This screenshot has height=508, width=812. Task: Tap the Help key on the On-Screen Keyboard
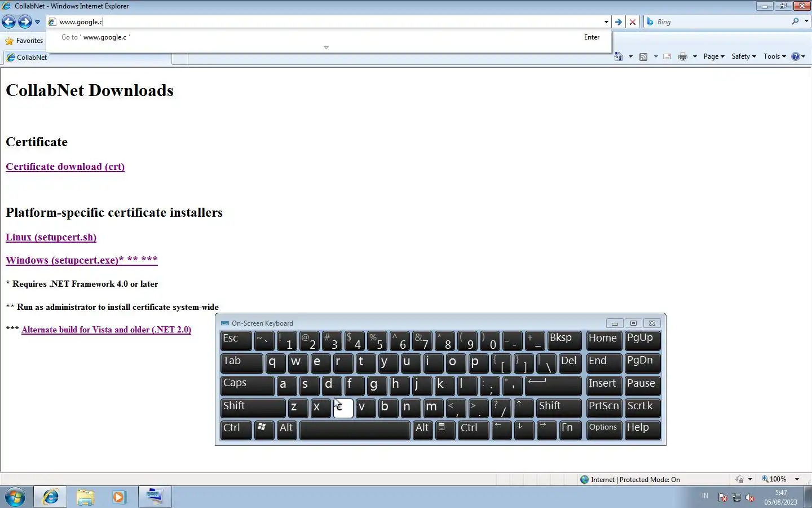pos(642,430)
